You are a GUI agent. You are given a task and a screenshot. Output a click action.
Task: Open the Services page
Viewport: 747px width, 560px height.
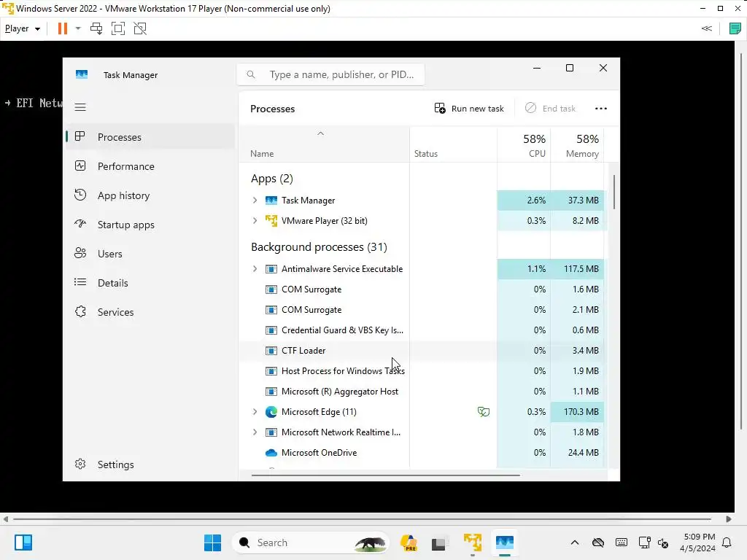[150, 312]
